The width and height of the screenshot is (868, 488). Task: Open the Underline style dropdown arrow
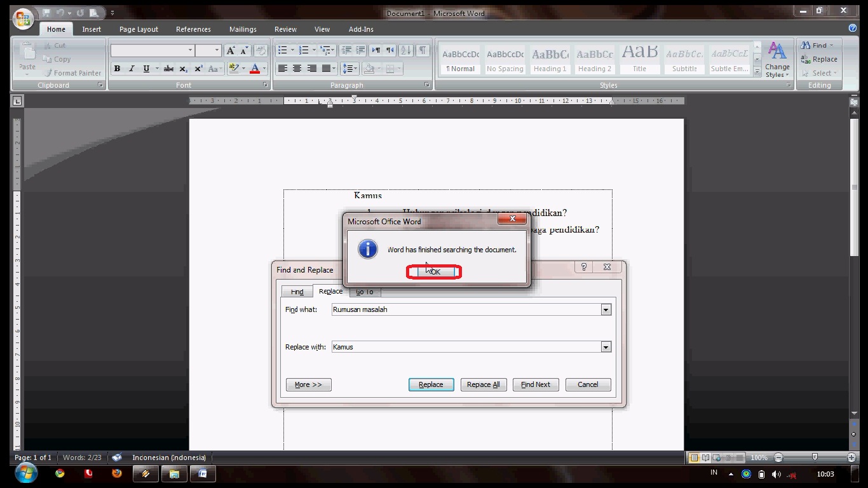coord(156,69)
